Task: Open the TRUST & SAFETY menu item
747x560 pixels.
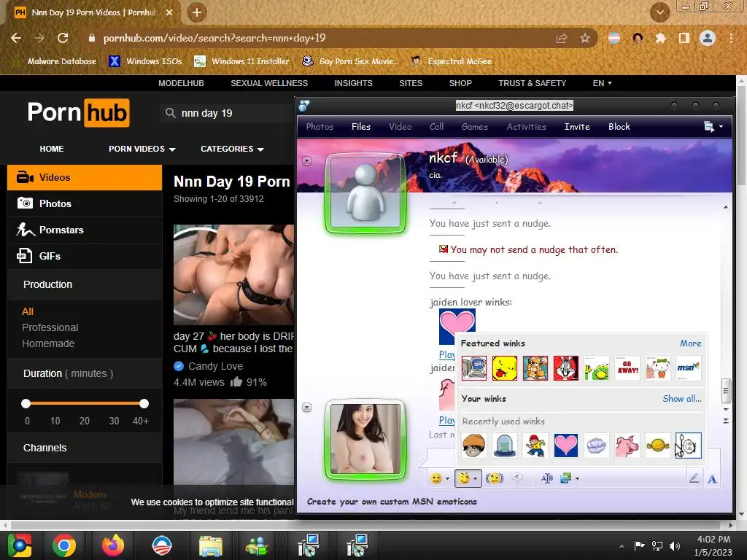Action: click(x=532, y=83)
